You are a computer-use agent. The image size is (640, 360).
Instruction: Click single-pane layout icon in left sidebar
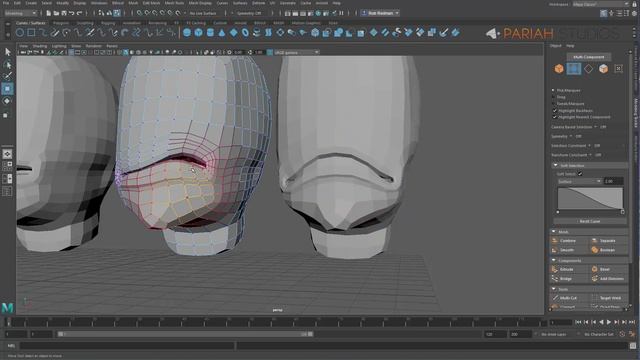[x=7, y=154]
